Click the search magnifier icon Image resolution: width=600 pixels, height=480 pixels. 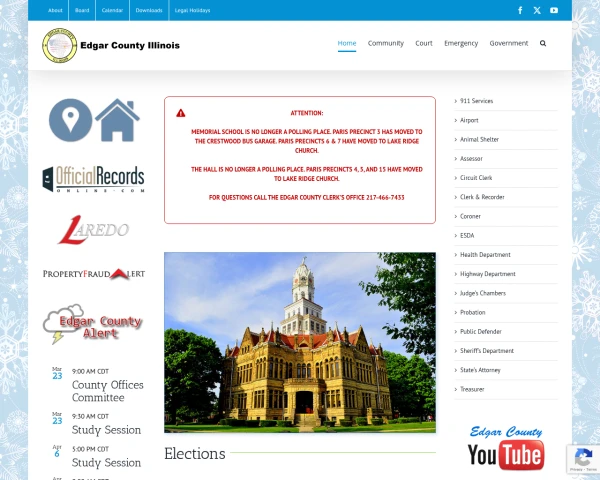point(543,43)
